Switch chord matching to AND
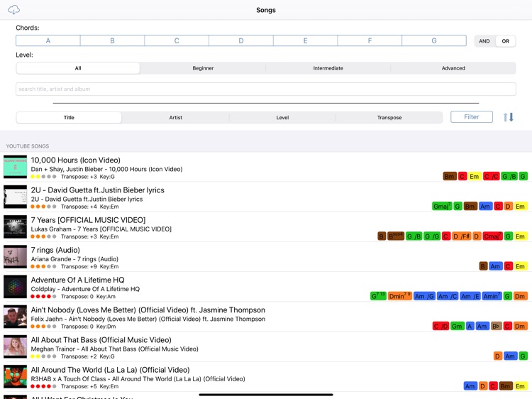 point(484,41)
